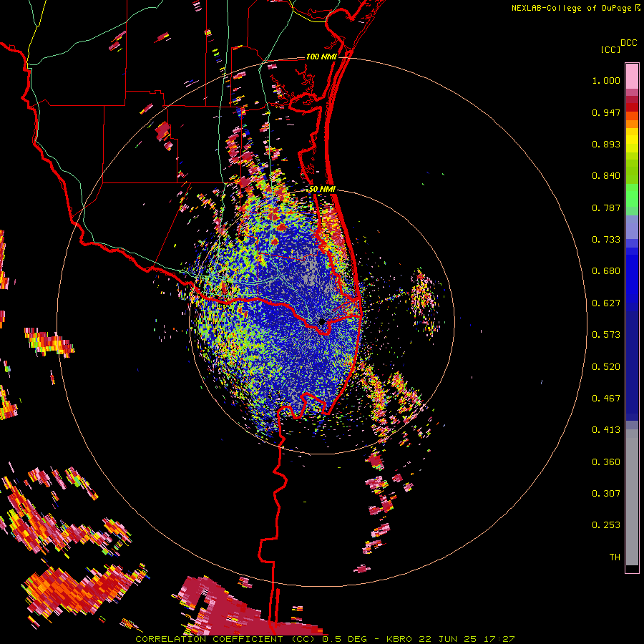644x644 pixels.
Task: Select the 0.680 scale value
Action: tap(606, 271)
